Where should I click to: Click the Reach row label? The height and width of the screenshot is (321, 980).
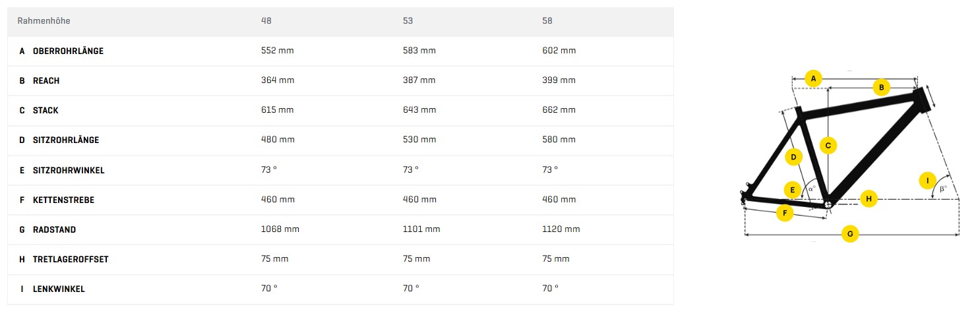tap(46, 81)
